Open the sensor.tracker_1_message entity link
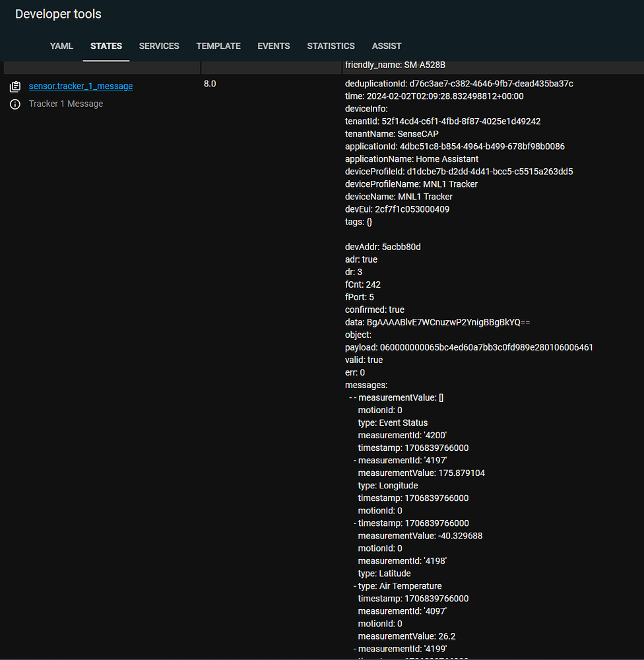This screenshot has width=644, height=660. [x=80, y=86]
